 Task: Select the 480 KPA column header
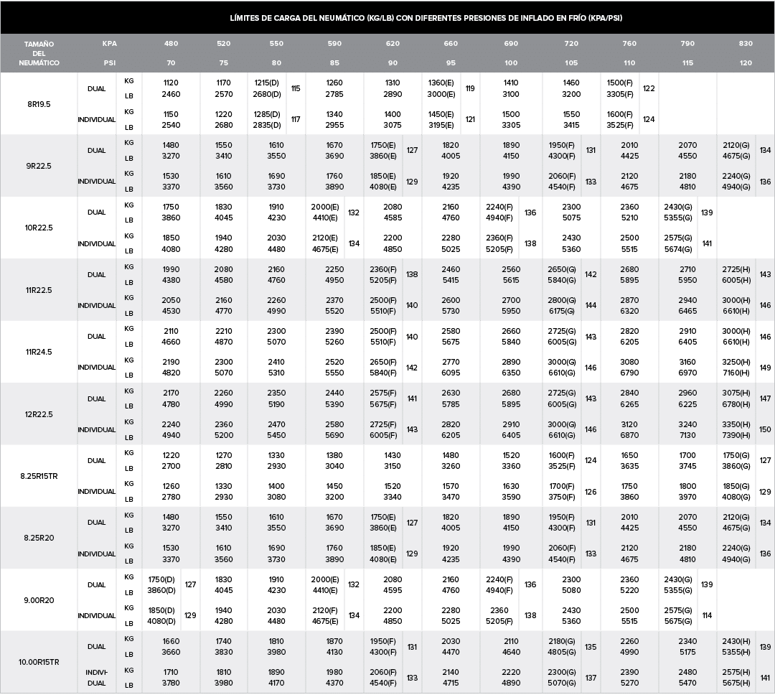click(171, 44)
